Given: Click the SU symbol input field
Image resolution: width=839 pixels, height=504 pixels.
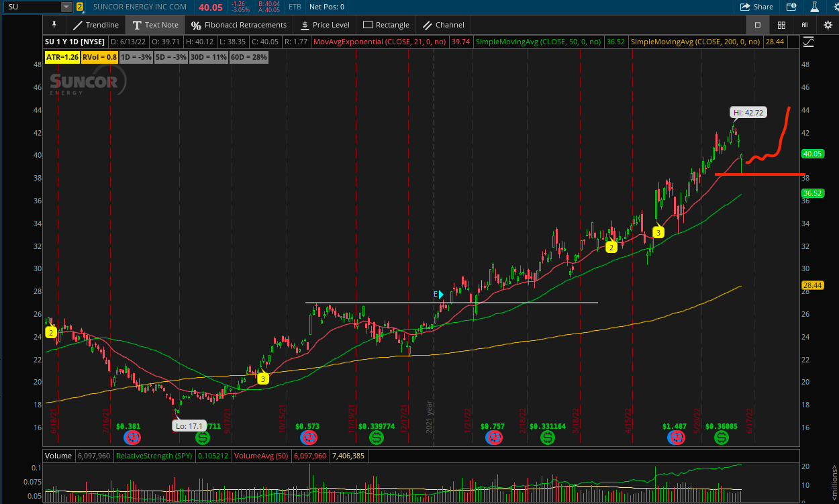Looking at the screenshot, I should [32, 7].
